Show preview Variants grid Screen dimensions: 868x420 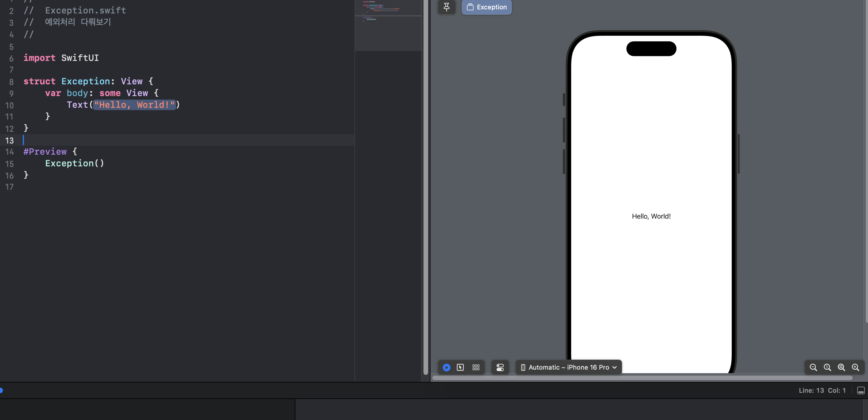476,367
